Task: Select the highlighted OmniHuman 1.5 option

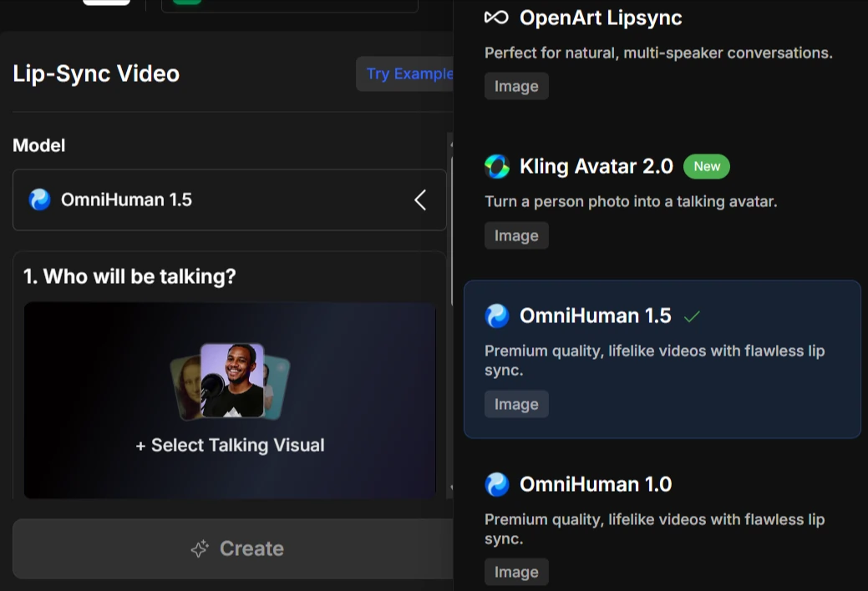Action: (x=662, y=359)
